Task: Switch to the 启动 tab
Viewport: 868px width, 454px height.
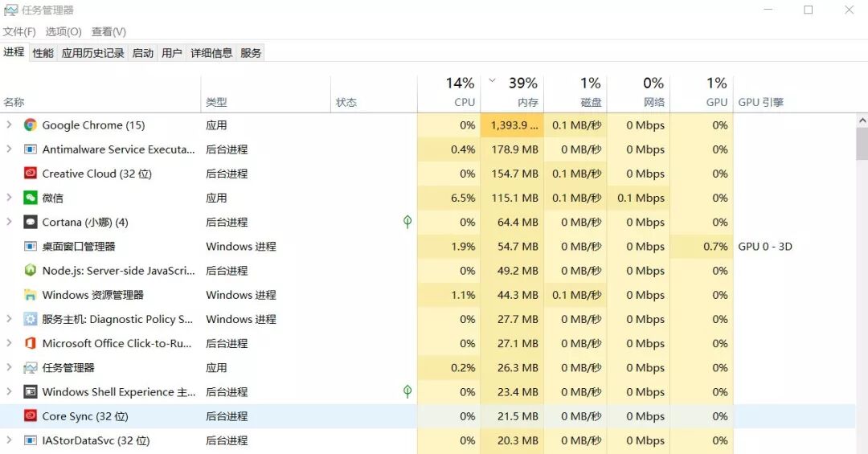Action: click(x=143, y=53)
